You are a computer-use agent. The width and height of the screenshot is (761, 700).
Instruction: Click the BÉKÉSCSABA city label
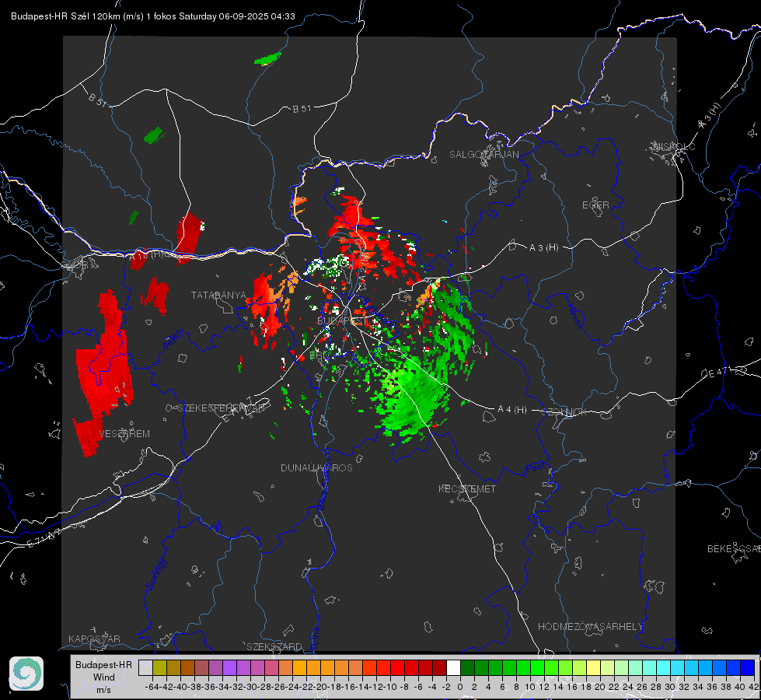pyautogui.click(x=734, y=548)
